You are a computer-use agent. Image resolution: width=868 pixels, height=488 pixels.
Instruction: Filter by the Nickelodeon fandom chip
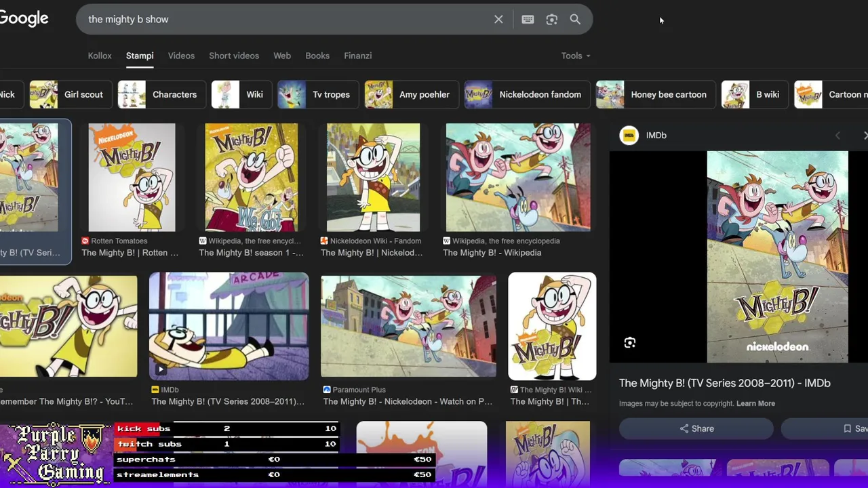coord(527,95)
